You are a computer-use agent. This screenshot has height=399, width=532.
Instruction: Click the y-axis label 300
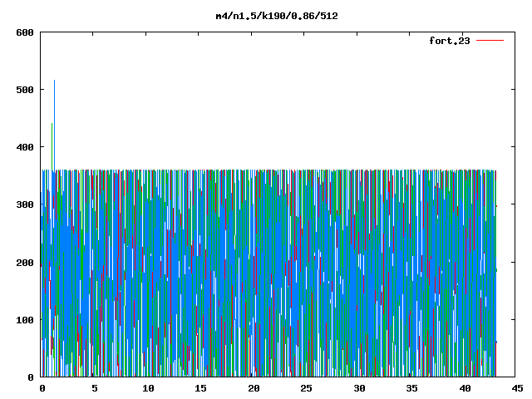(25, 204)
